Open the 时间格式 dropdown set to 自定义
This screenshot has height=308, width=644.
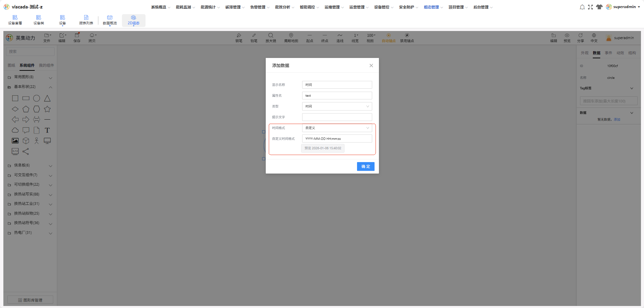pyautogui.click(x=337, y=128)
